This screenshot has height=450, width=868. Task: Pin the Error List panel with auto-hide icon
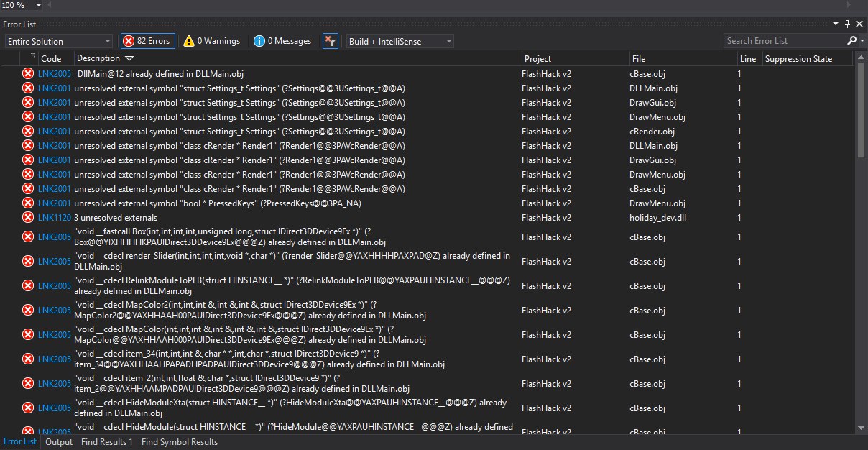point(848,24)
